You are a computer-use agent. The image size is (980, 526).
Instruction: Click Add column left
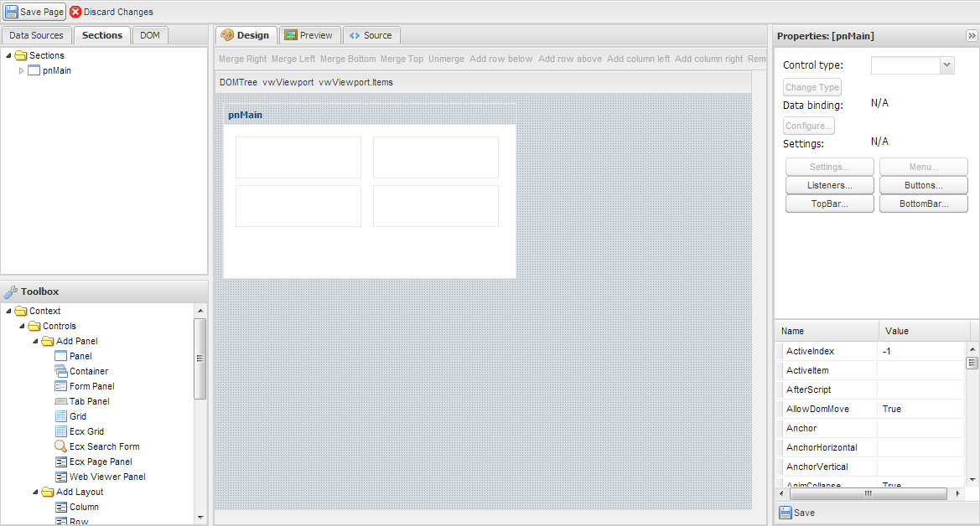(638, 59)
